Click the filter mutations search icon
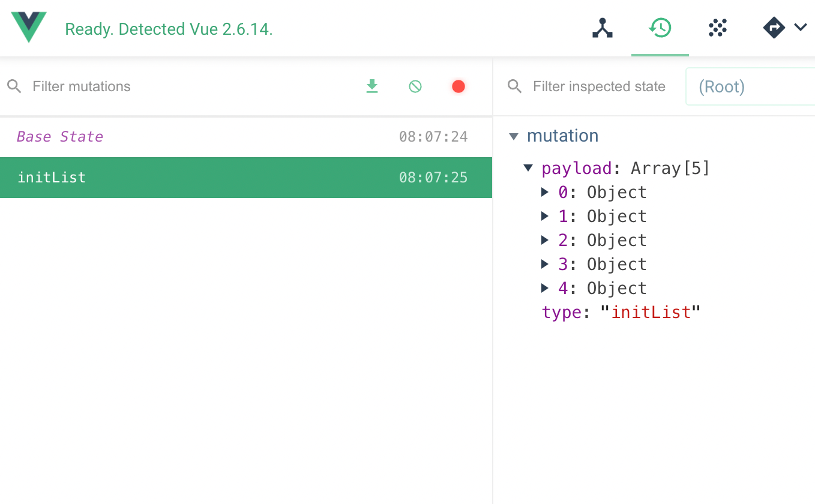This screenshot has height=504, width=815. tap(14, 86)
